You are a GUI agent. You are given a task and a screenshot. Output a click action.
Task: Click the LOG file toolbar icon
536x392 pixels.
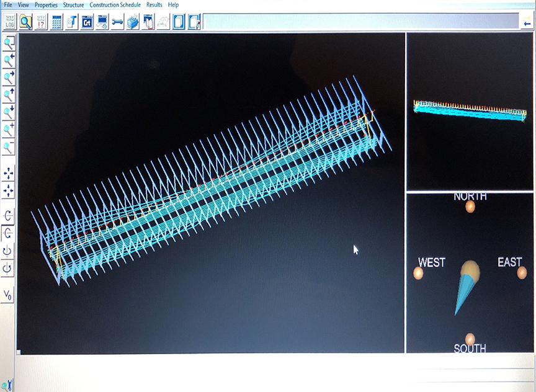tap(10, 22)
